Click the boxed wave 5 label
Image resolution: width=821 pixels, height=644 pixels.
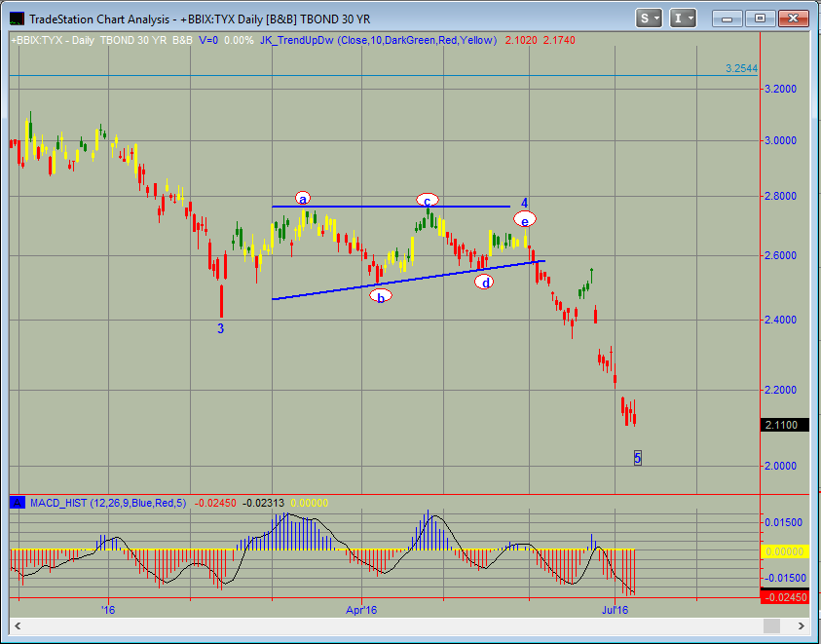[638, 457]
